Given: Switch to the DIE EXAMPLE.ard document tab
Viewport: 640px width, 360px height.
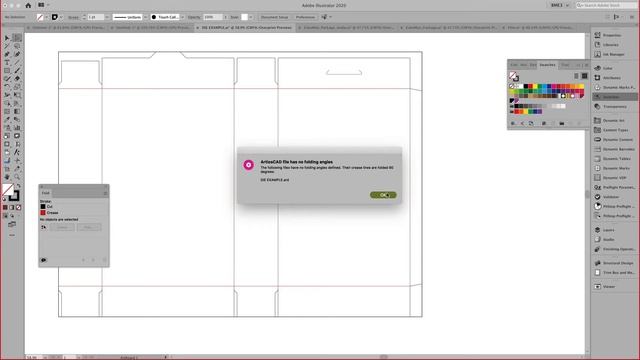Looking at the screenshot, I should tap(245, 28).
